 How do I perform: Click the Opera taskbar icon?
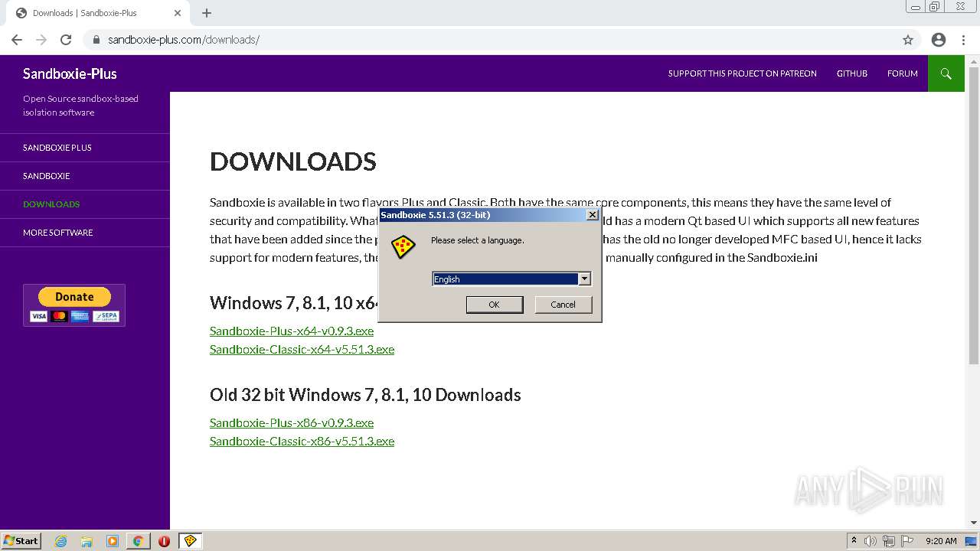(x=164, y=541)
